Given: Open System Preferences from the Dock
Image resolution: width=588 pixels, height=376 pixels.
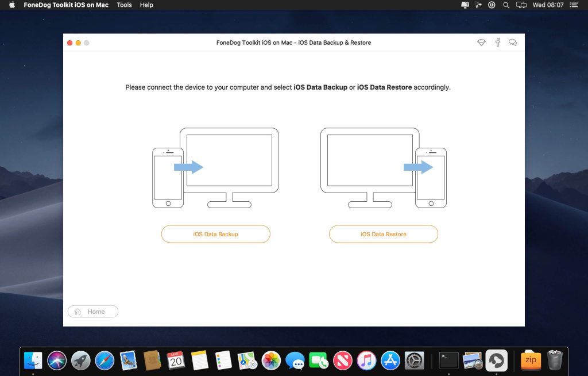Looking at the screenshot, I should click(414, 360).
